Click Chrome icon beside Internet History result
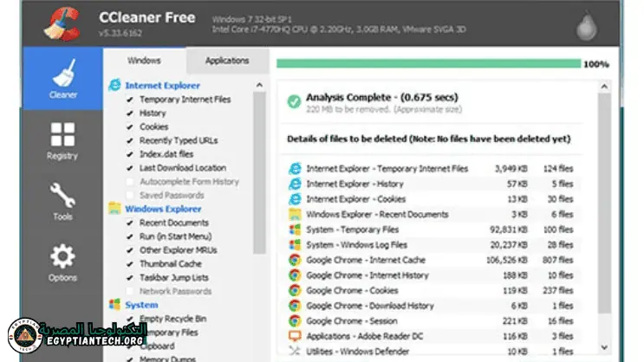The width and height of the screenshot is (644, 362). point(295,275)
